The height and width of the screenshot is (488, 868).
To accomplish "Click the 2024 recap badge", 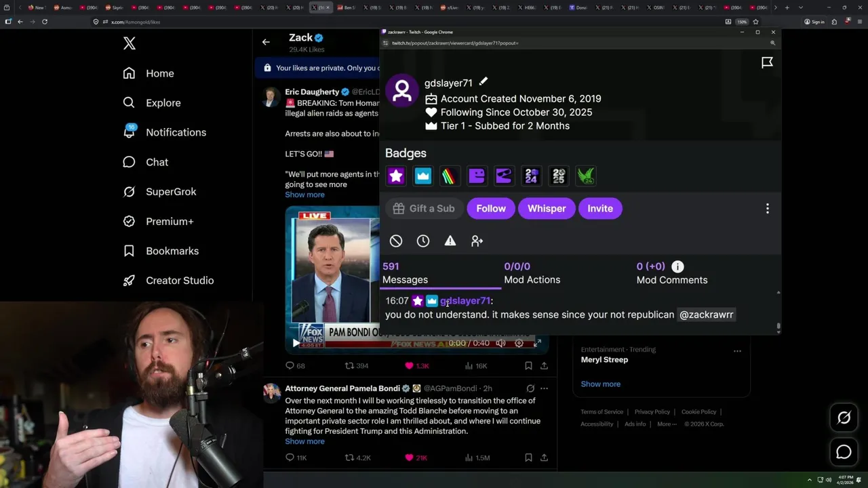I will tap(531, 176).
